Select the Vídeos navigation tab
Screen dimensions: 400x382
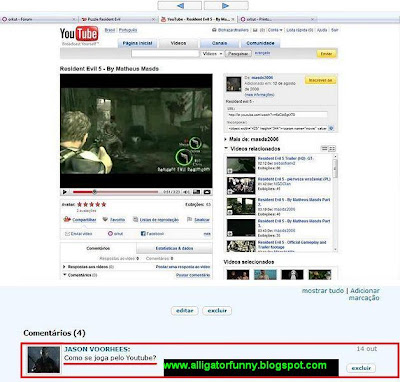click(178, 43)
